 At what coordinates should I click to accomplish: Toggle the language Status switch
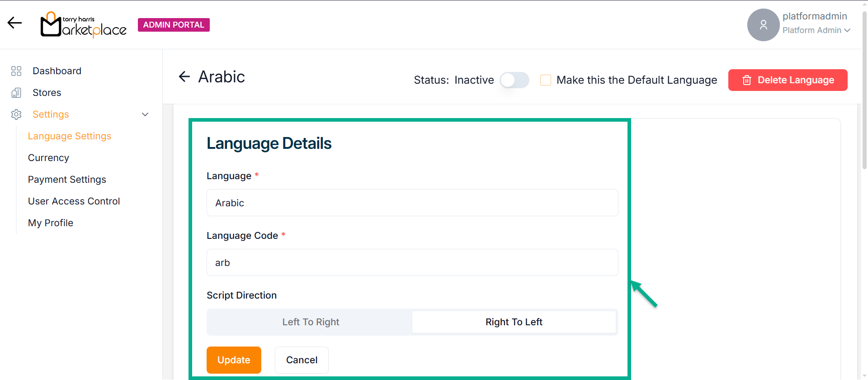click(514, 80)
